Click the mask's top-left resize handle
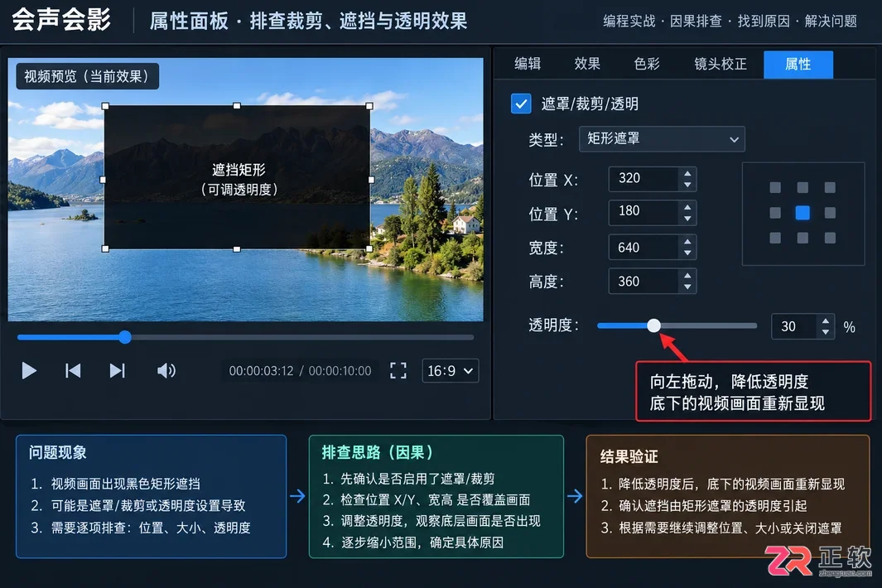 click(x=105, y=106)
